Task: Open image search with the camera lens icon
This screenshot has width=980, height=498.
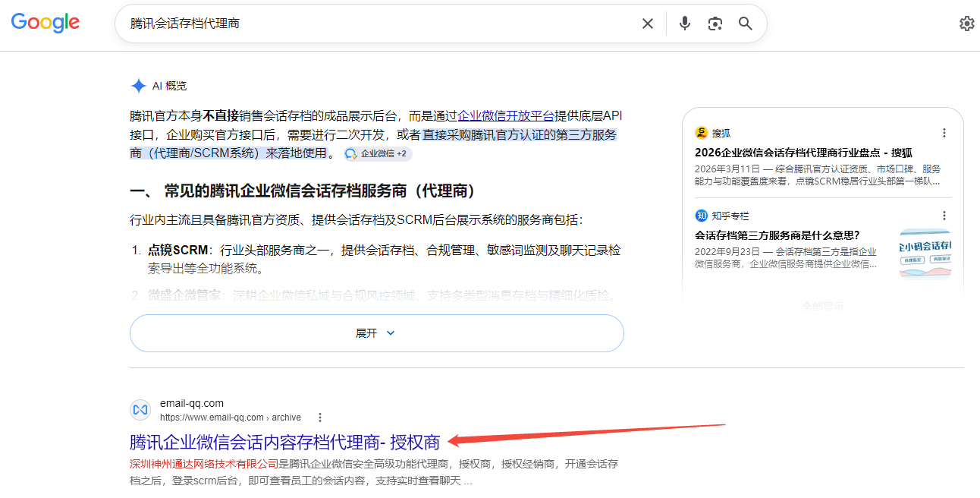Action: pos(715,24)
